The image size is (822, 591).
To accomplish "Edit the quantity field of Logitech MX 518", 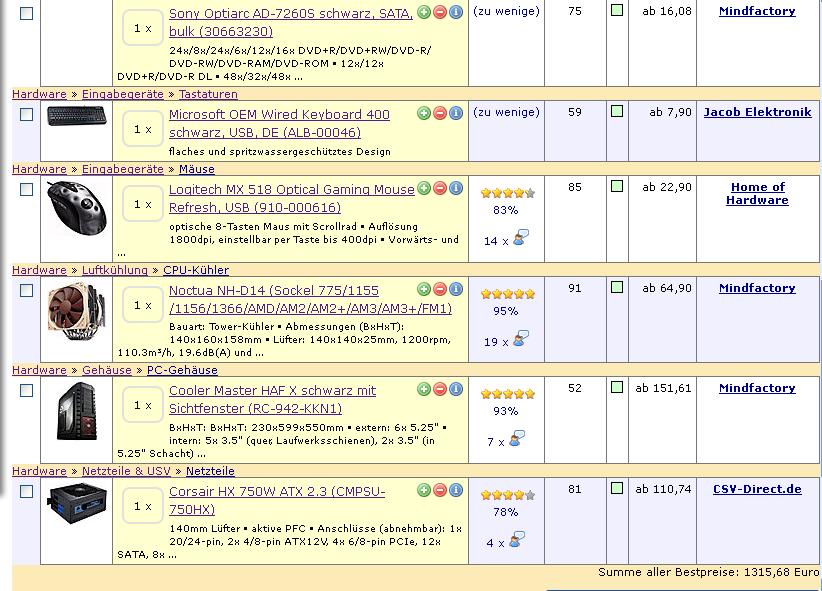I will pos(143,205).
